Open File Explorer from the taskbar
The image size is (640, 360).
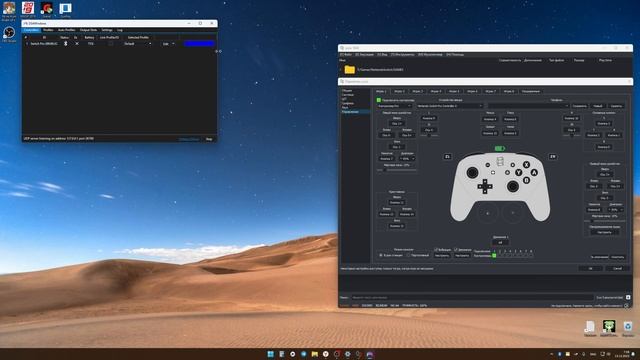314,354
